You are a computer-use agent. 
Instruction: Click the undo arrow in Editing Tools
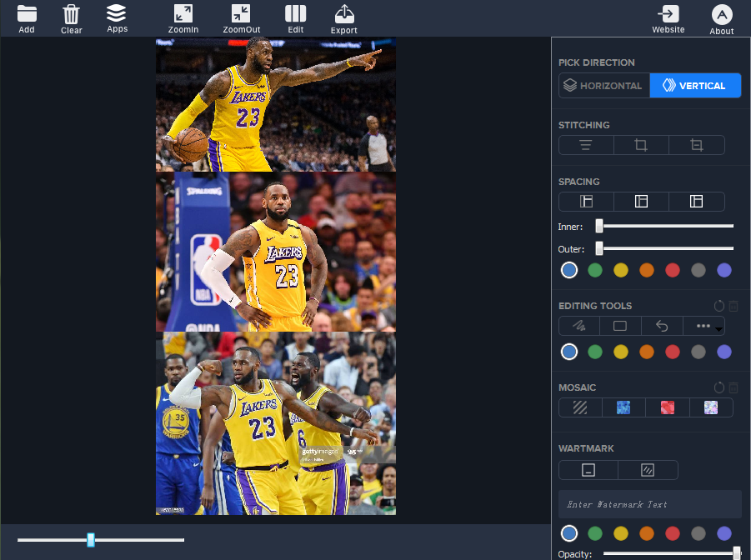point(662,326)
